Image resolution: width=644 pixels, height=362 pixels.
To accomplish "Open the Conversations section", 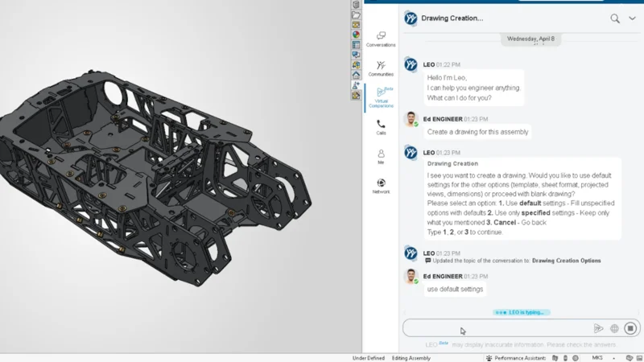I will pos(381,39).
